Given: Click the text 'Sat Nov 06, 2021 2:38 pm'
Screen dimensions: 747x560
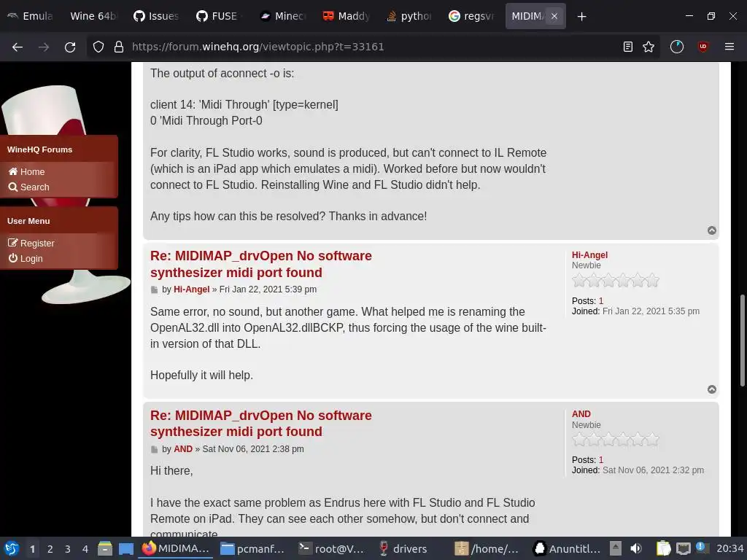Looking at the screenshot, I should pyautogui.click(x=253, y=449).
